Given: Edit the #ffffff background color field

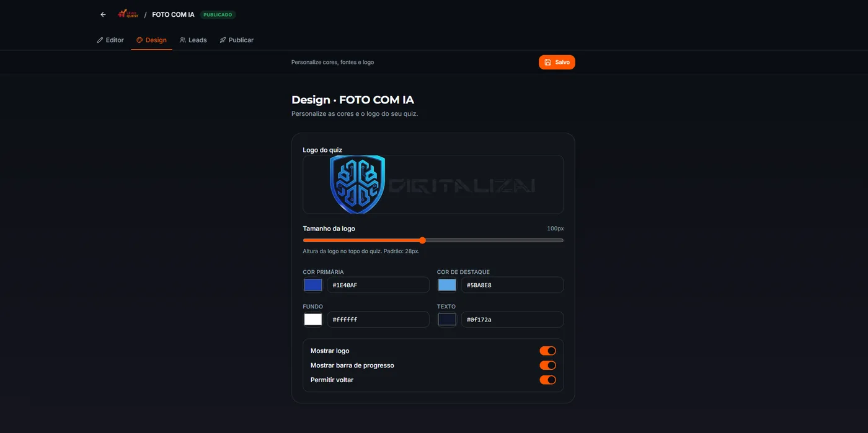Looking at the screenshot, I should [x=378, y=320].
